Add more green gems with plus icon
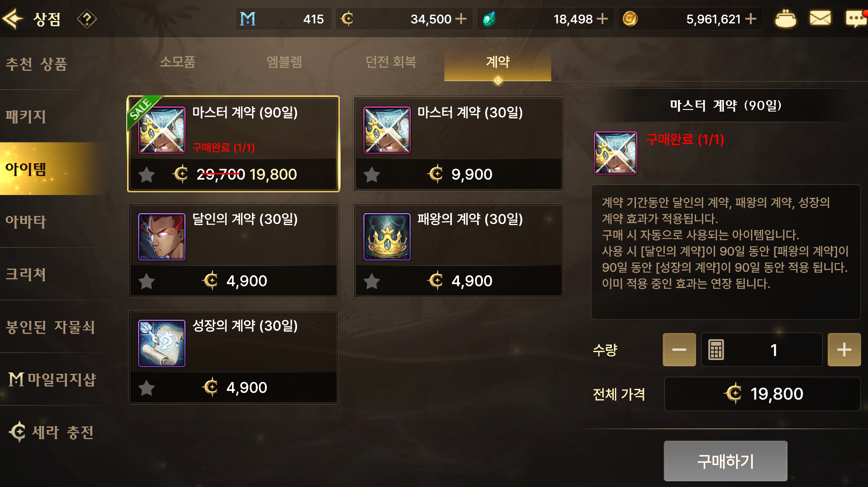 pos(602,19)
